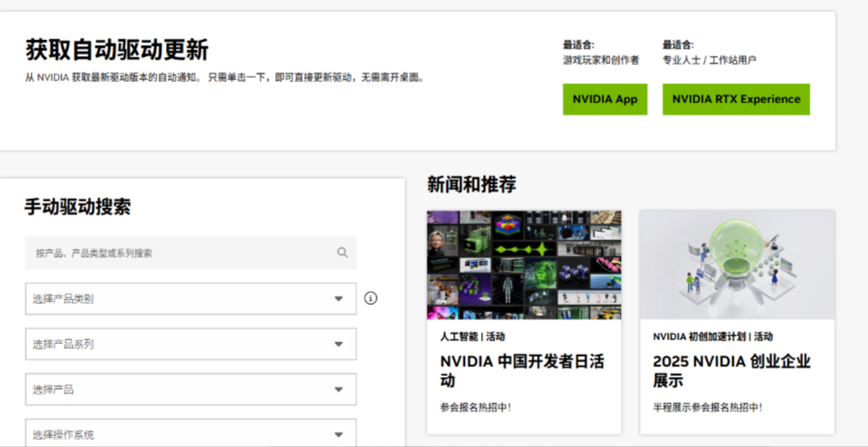Click the 手动驱动搜索 section heading

(x=77, y=207)
